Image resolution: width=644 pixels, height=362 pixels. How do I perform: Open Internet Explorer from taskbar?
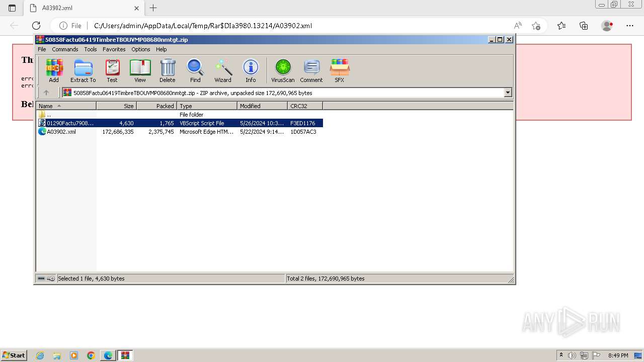pos(40,355)
